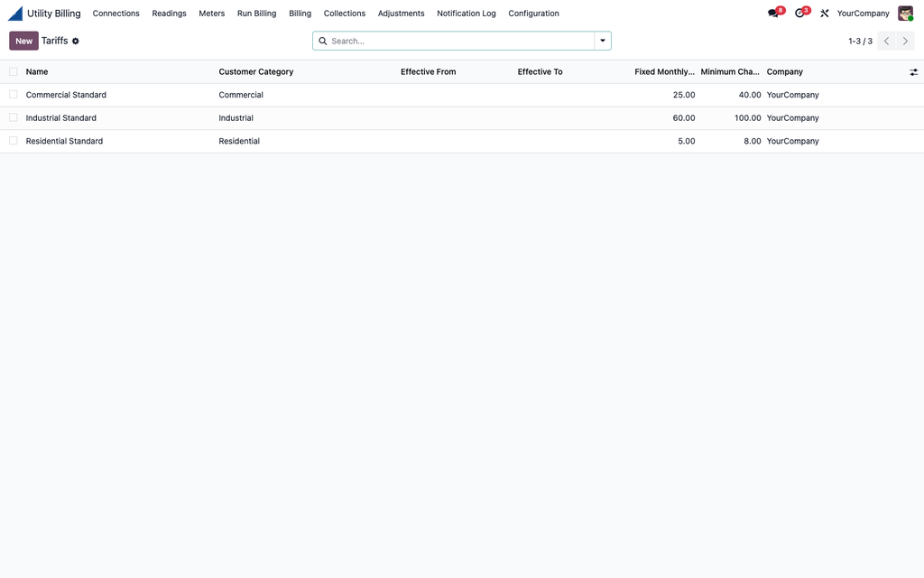Open the activities clock icon

(x=799, y=13)
